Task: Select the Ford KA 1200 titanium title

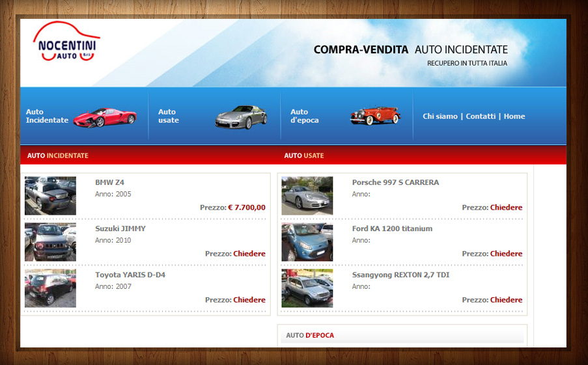Action: point(392,228)
